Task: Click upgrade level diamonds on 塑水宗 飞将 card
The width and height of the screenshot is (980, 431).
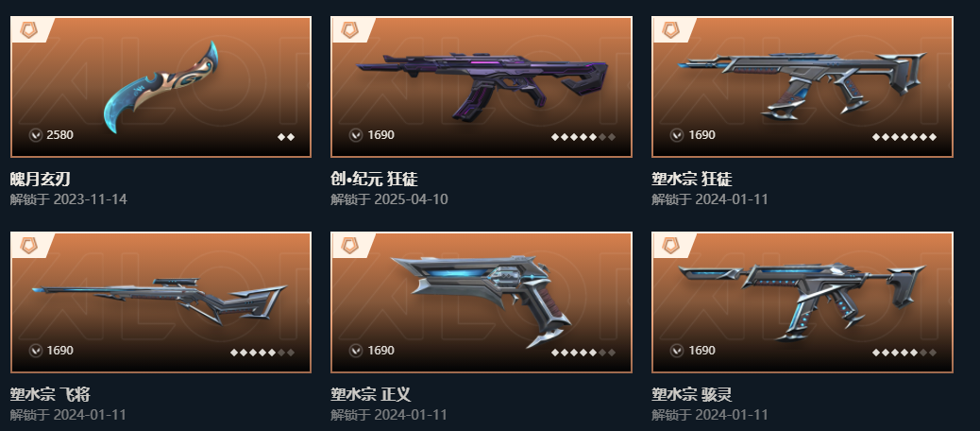Action: [262, 353]
